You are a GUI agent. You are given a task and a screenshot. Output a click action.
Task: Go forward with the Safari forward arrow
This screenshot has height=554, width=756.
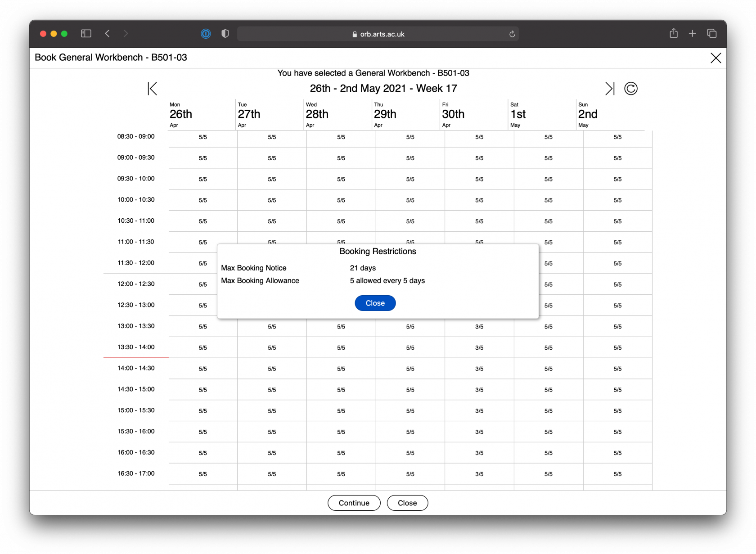click(126, 33)
